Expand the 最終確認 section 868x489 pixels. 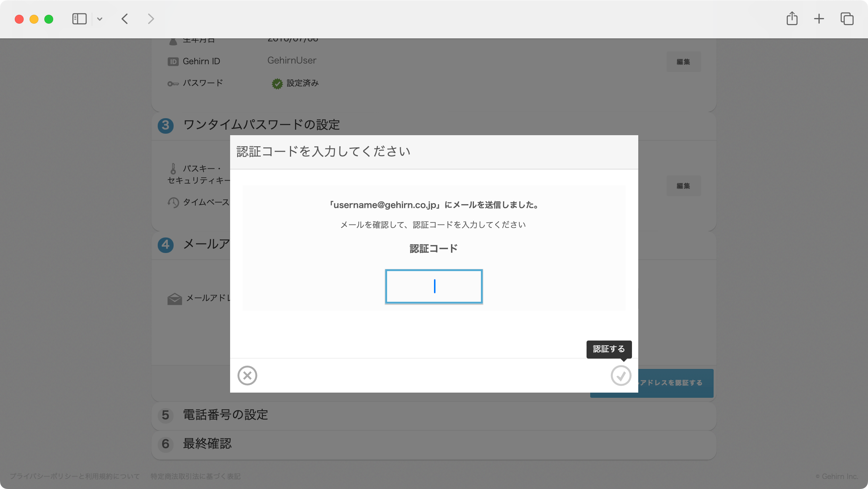(x=207, y=445)
